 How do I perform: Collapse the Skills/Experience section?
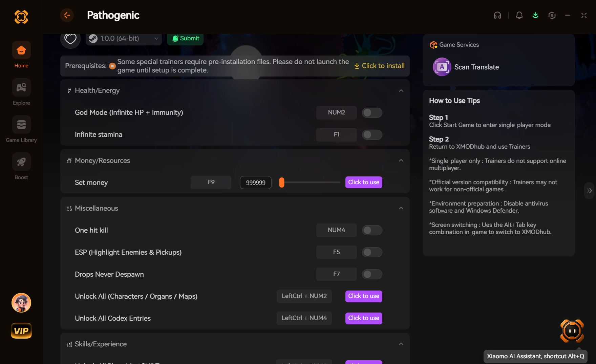(x=401, y=344)
